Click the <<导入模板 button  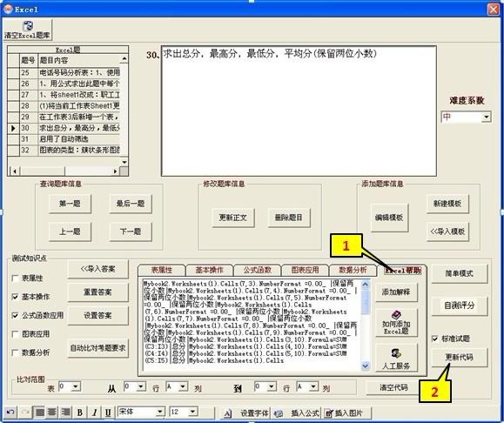tap(447, 232)
